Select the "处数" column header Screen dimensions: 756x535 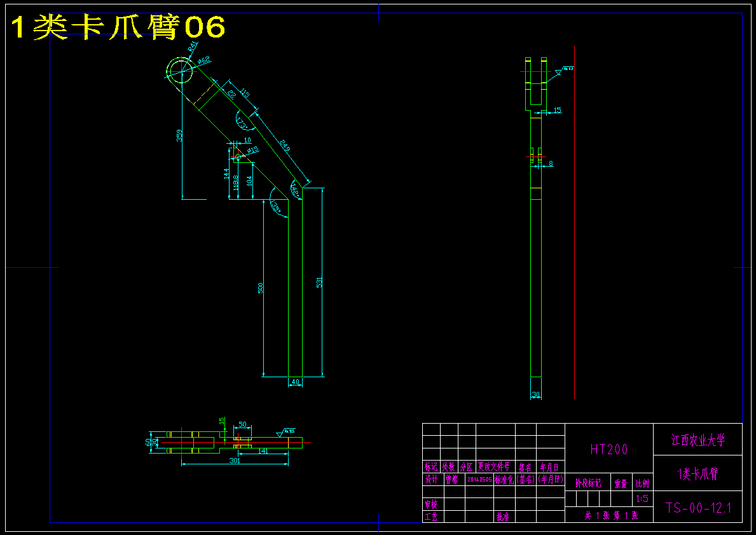[x=449, y=466]
